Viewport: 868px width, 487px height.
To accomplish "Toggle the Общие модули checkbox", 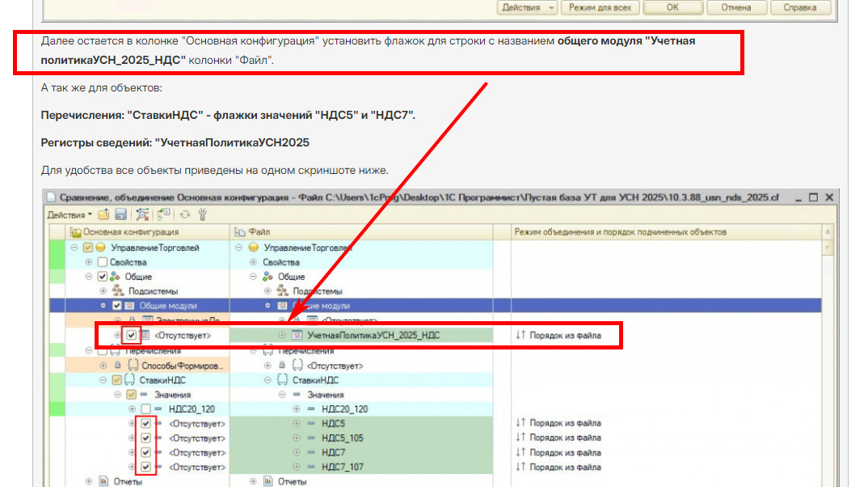I will [117, 306].
